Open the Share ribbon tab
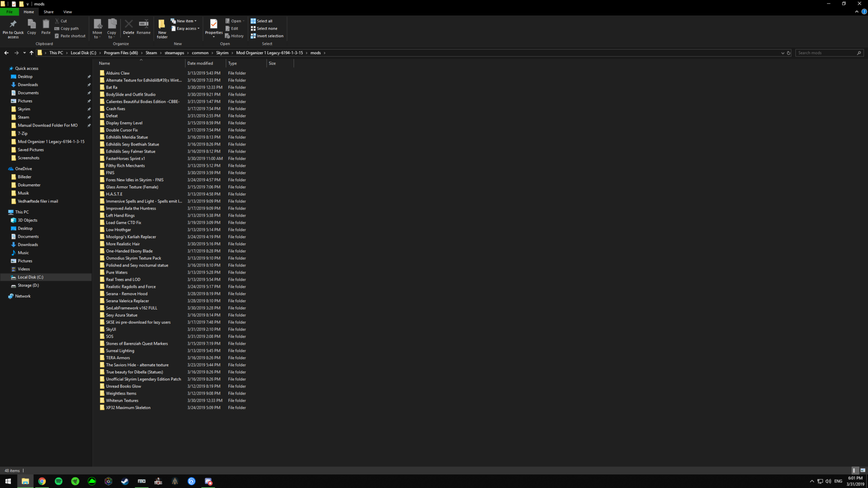This screenshot has height=488, width=868. [x=48, y=11]
